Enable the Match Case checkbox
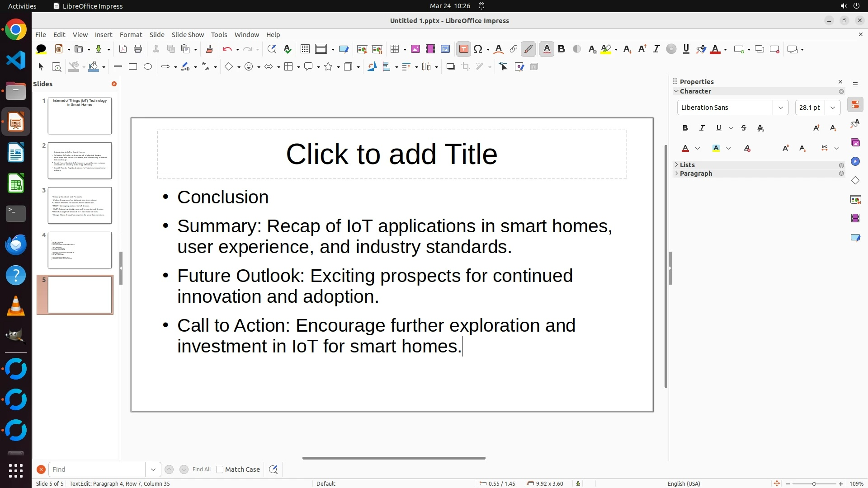This screenshot has height=488, width=868. (220, 469)
